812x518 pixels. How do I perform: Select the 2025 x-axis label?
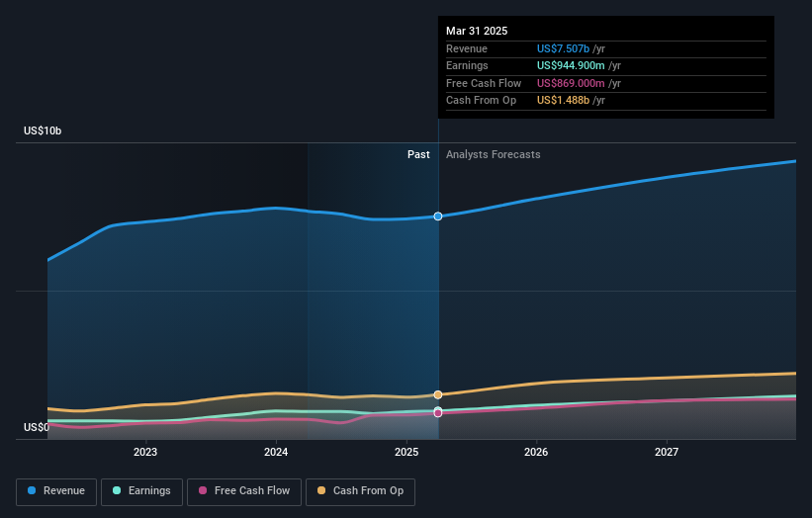tap(406, 452)
